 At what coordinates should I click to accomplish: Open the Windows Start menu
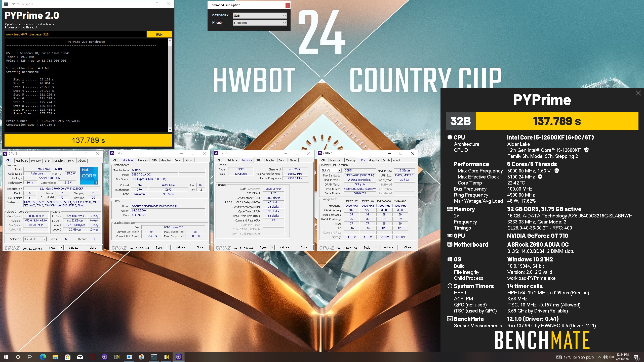coord(6,357)
